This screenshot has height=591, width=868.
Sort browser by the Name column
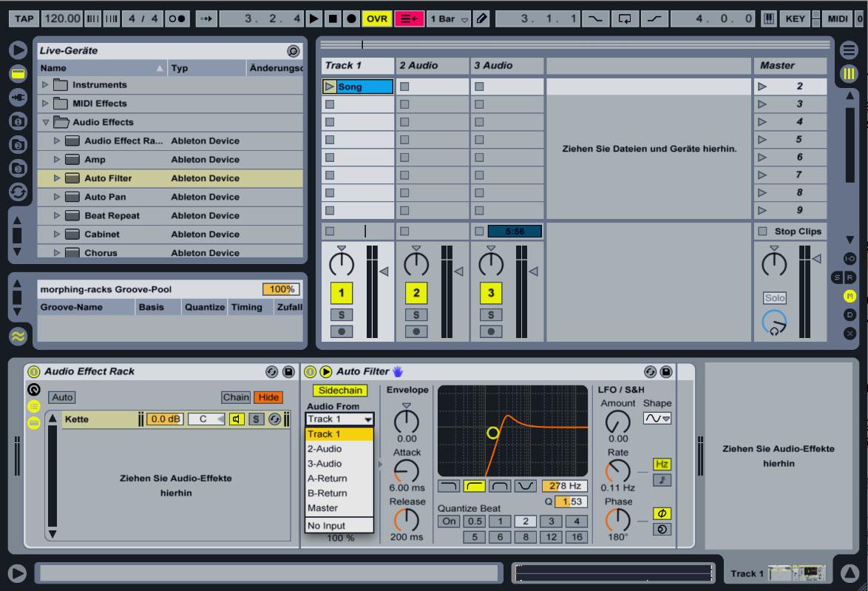(x=103, y=68)
